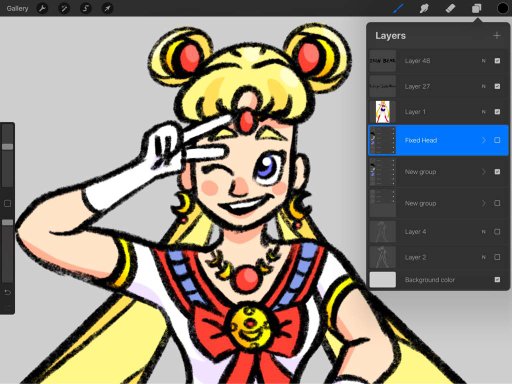
Task: Add a new layer with plus
Action: [497, 35]
